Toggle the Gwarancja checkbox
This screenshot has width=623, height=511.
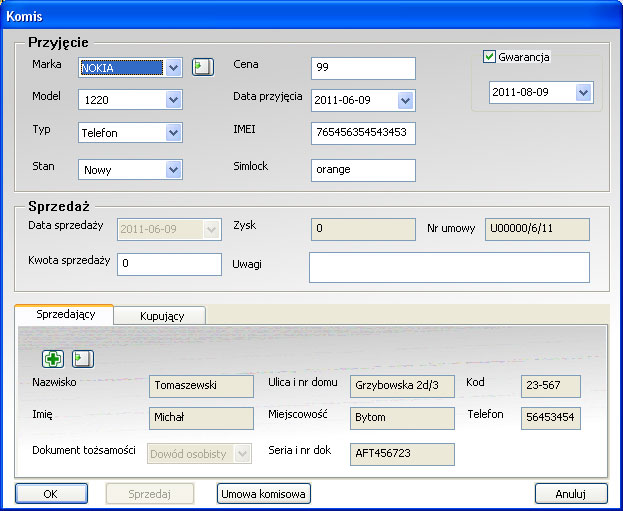489,57
